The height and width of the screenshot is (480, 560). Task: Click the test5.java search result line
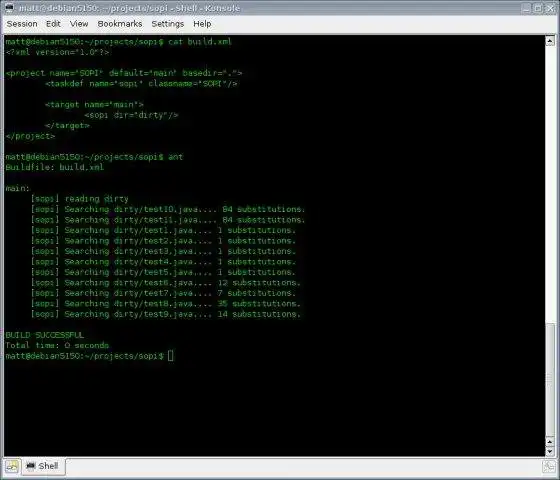pos(163,272)
